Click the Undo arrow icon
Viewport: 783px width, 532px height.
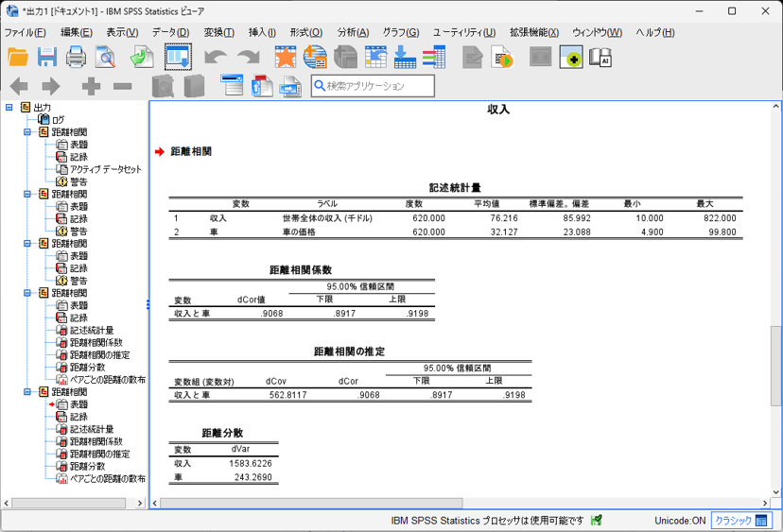216,58
